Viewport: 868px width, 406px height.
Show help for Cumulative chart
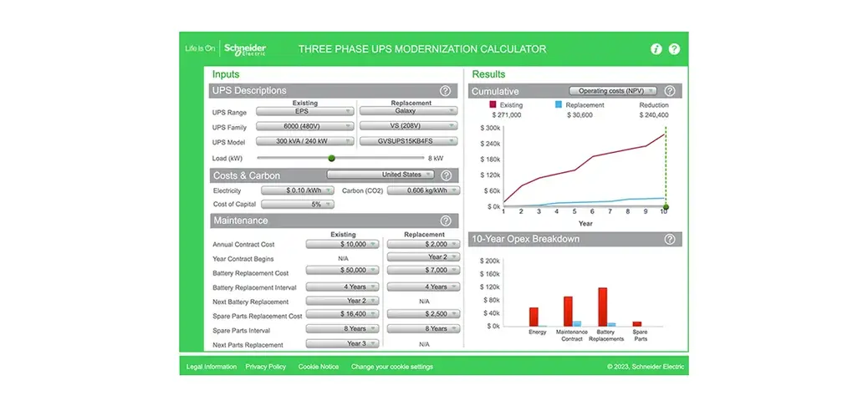click(669, 91)
